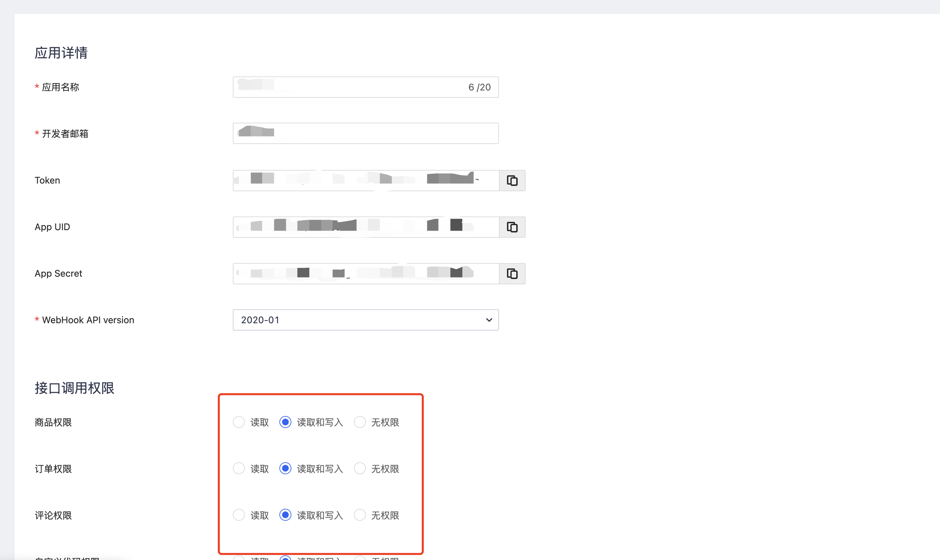The width and height of the screenshot is (940, 560).
Task: Select 读取 for 商品权限
Action: tap(238, 422)
